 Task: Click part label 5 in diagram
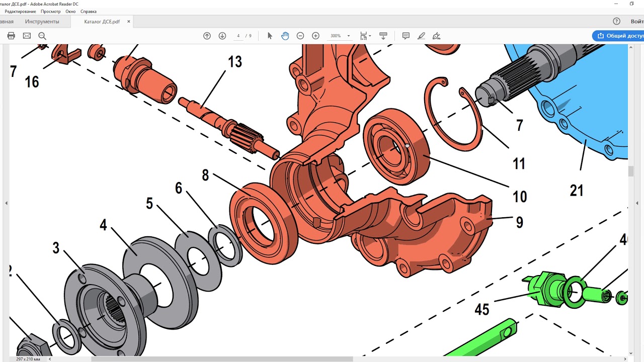click(x=149, y=204)
